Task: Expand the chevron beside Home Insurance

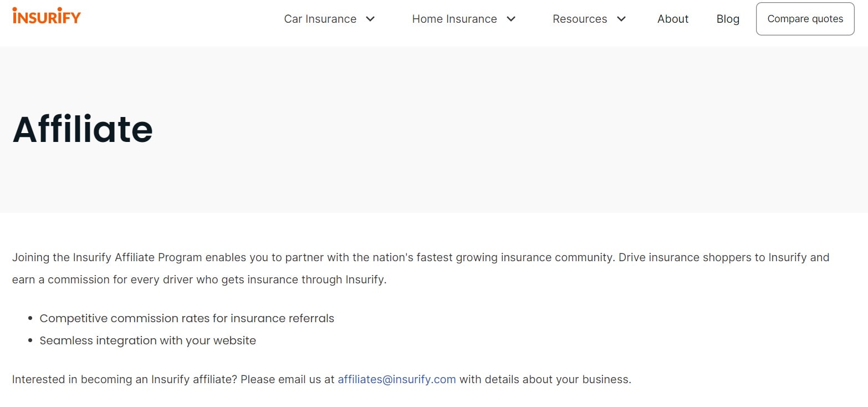Action: point(512,19)
